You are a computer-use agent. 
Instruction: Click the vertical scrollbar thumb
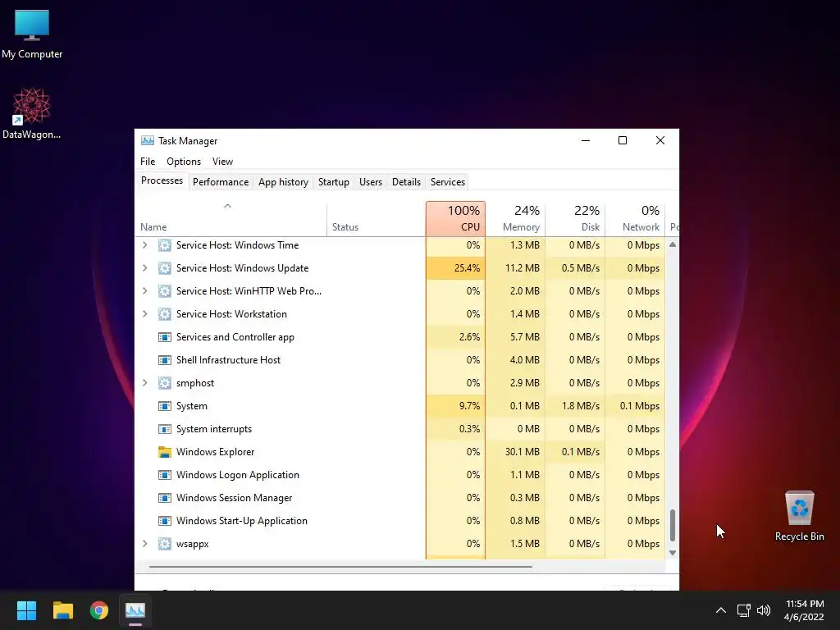coord(673,525)
